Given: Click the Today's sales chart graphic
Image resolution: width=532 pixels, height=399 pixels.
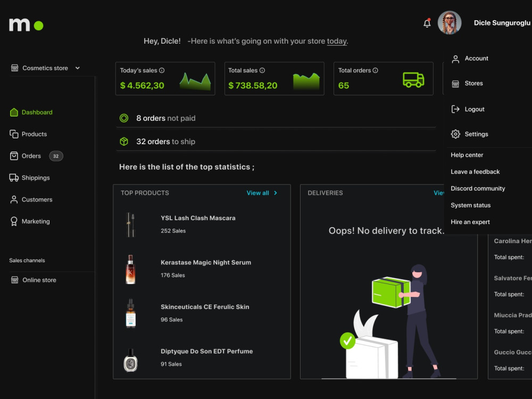Looking at the screenshot, I should coord(195,81).
